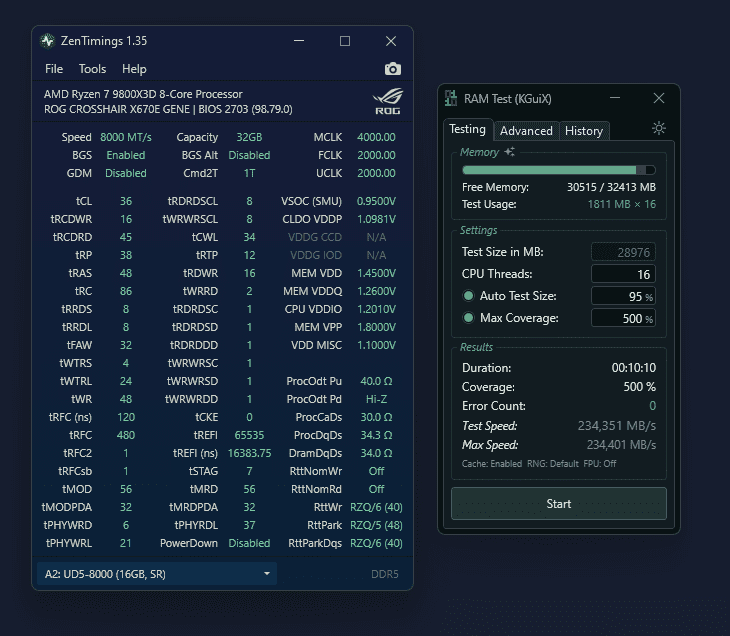Click the tRAS value 48

tap(126, 273)
